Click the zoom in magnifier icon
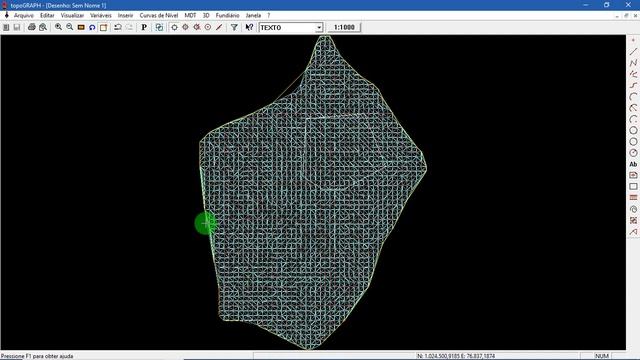This screenshot has height=360, width=640. (x=58, y=27)
